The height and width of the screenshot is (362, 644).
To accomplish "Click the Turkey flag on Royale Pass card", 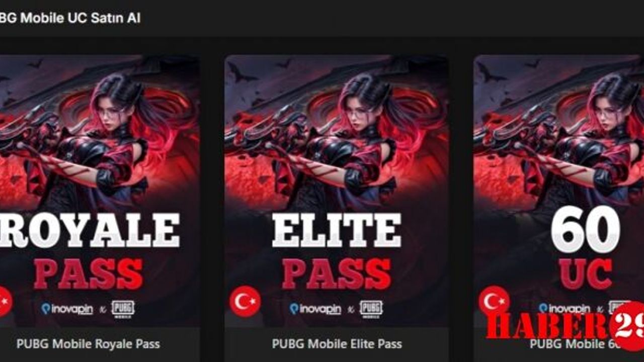I will coord(5,301).
